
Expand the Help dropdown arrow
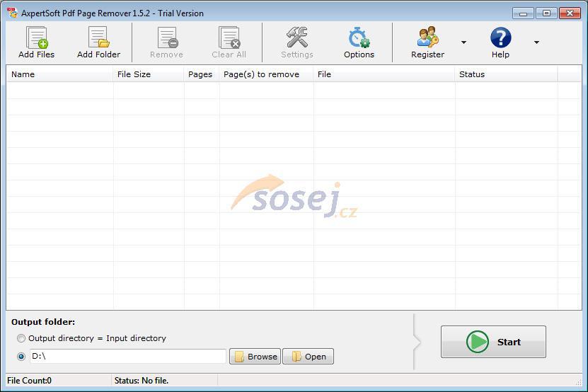(x=536, y=42)
